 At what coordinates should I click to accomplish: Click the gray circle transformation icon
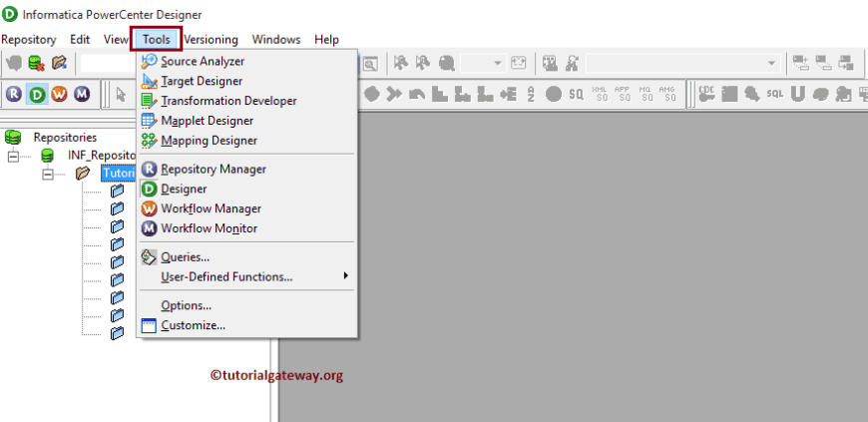[554, 94]
